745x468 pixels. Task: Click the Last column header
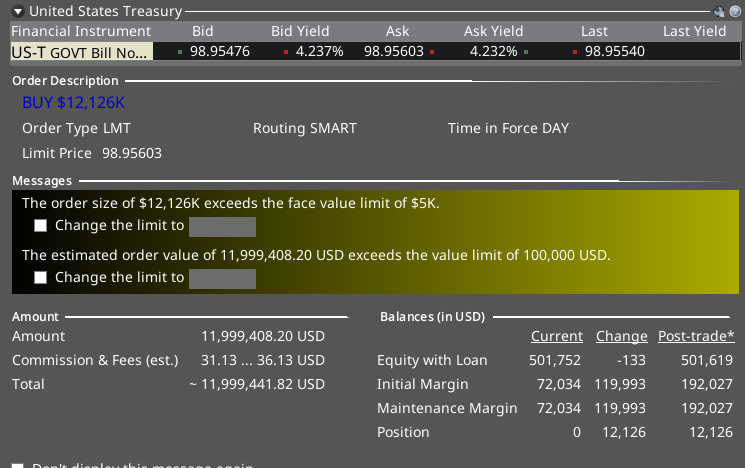(594, 31)
